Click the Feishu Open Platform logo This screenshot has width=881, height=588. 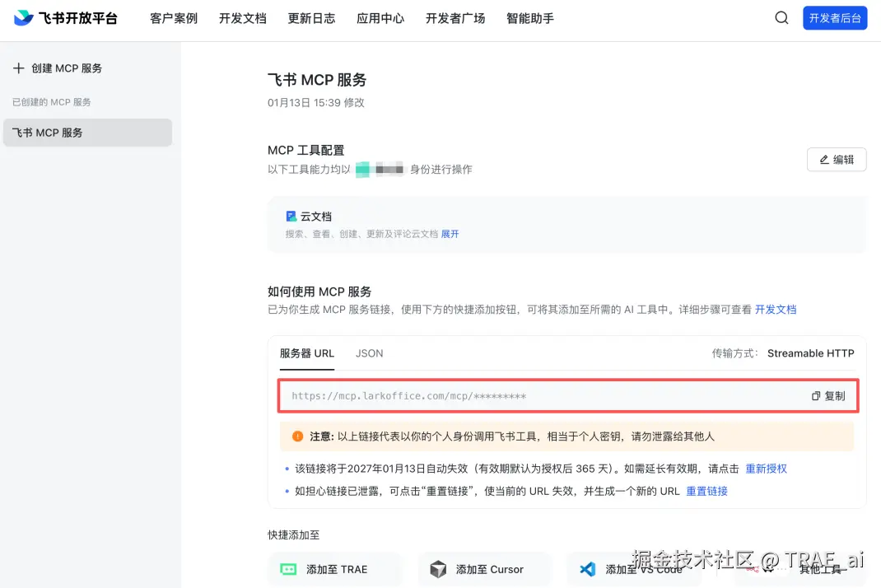point(65,18)
